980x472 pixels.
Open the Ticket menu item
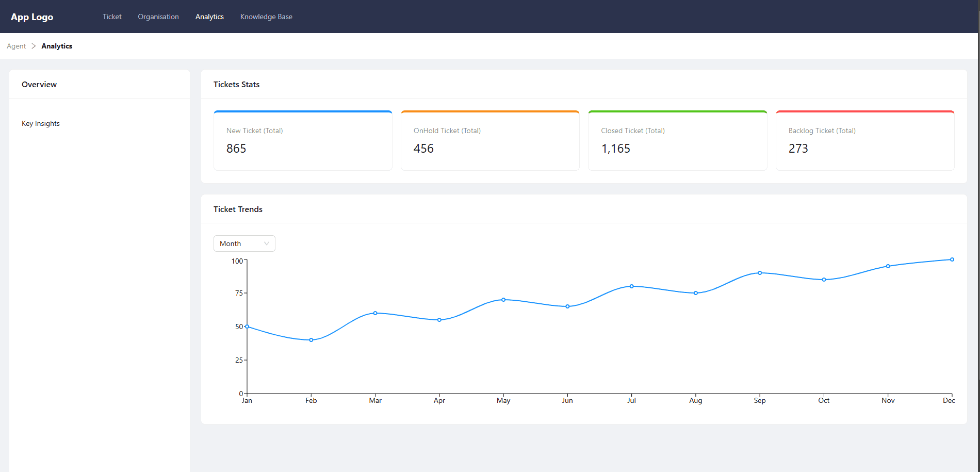[112, 17]
